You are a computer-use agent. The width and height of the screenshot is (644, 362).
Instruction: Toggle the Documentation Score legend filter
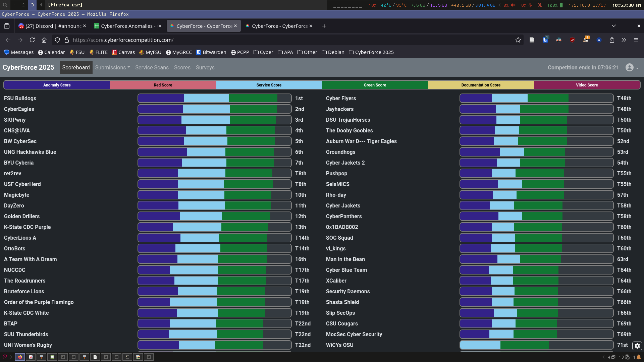coord(481,85)
